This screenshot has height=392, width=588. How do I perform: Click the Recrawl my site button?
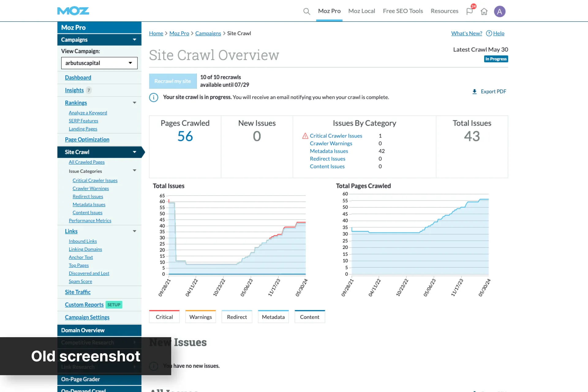(173, 81)
